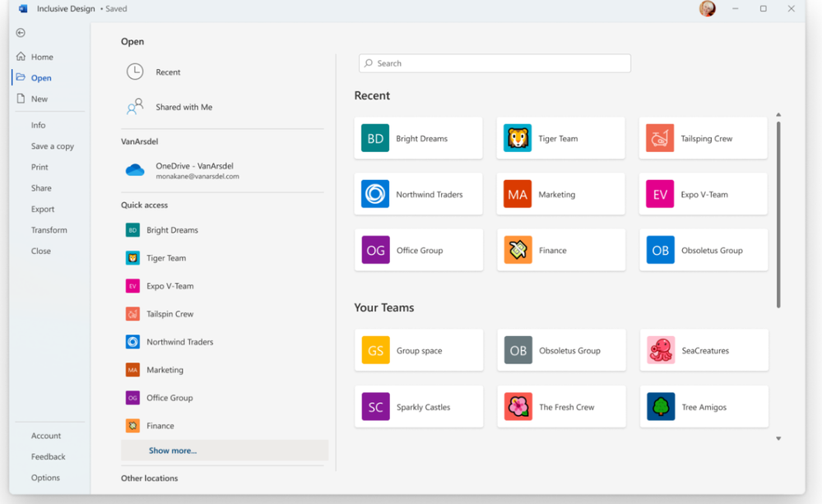Viewport: 822px width, 504px height.
Task: Open Obsoletus Group card in Recent
Action: pyautogui.click(x=704, y=250)
